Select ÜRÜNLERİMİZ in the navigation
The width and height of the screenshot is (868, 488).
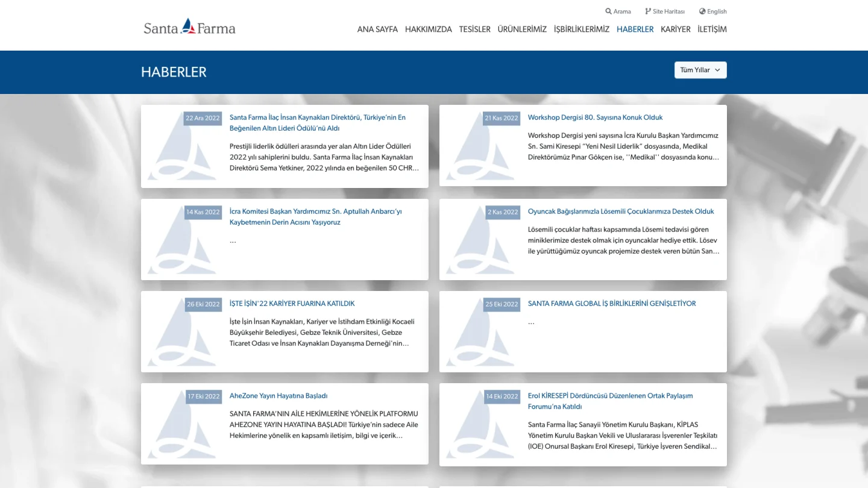pyautogui.click(x=522, y=29)
